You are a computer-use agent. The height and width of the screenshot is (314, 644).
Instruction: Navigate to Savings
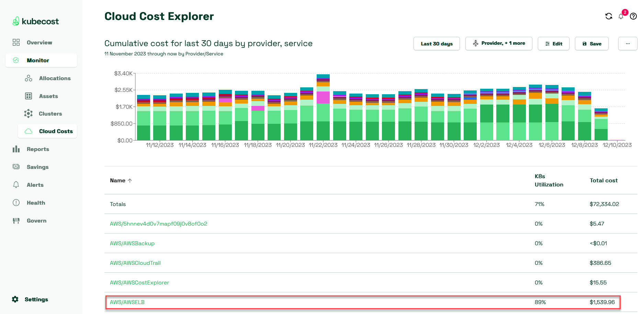point(37,167)
